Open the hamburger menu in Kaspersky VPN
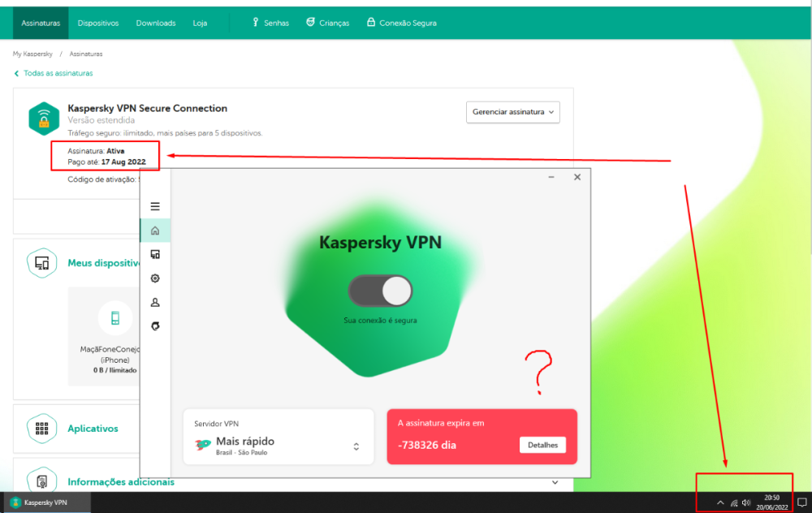 [x=154, y=206]
